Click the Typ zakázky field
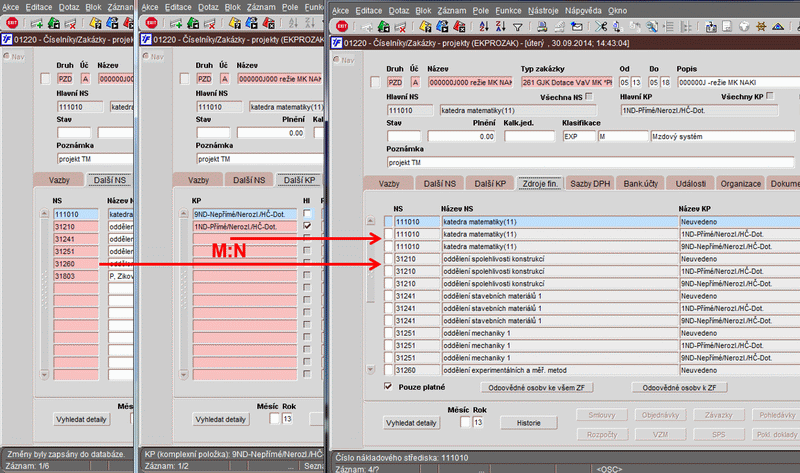This screenshot has height=473, width=800. [567, 82]
